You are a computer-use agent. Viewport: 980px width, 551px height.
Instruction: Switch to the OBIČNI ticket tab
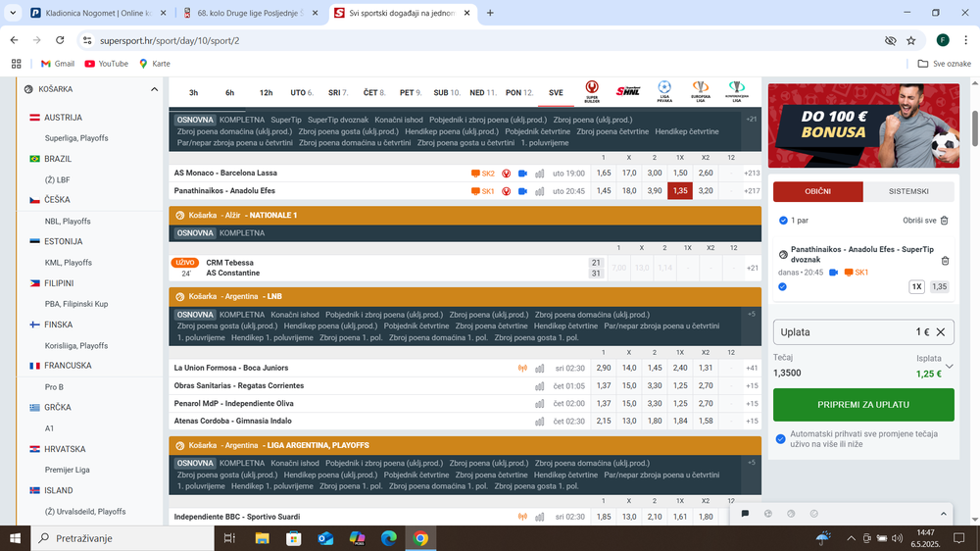pos(817,191)
